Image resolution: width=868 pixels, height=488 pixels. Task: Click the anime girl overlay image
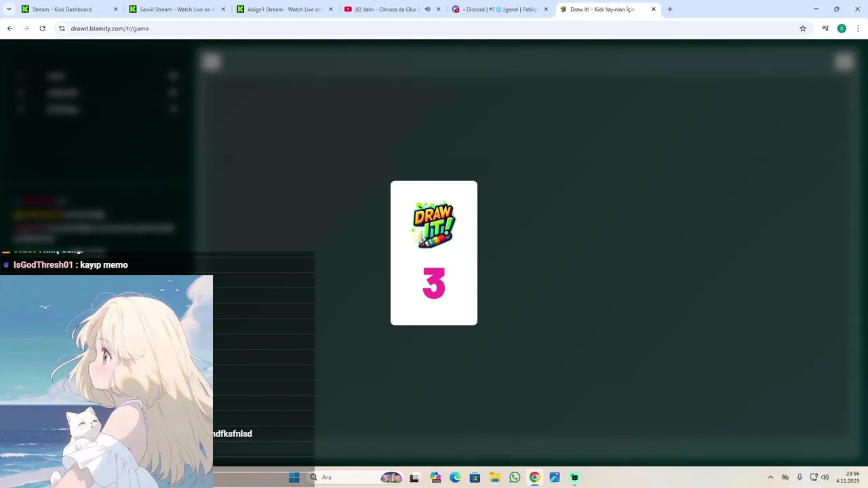tap(106, 381)
